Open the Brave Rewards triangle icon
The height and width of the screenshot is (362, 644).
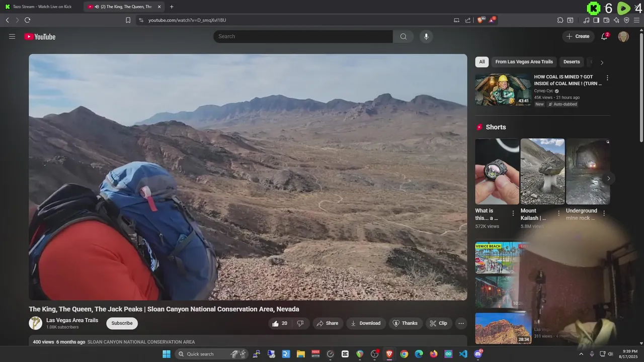coord(492,20)
